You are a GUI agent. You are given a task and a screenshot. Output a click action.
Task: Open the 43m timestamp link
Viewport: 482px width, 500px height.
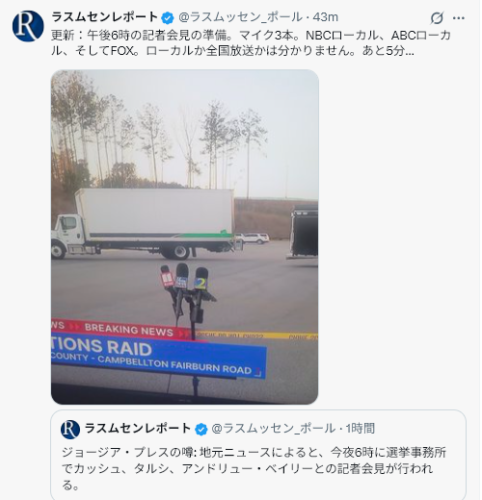coord(325,17)
